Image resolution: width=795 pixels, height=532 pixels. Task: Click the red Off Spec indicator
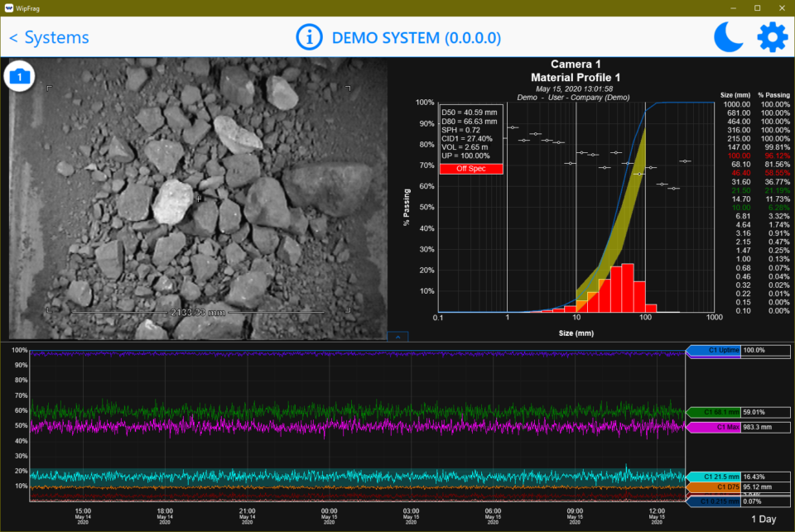[470, 167]
